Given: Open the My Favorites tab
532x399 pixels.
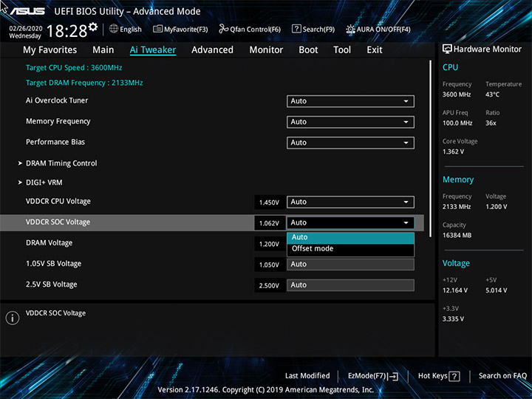Looking at the screenshot, I should (x=50, y=50).
